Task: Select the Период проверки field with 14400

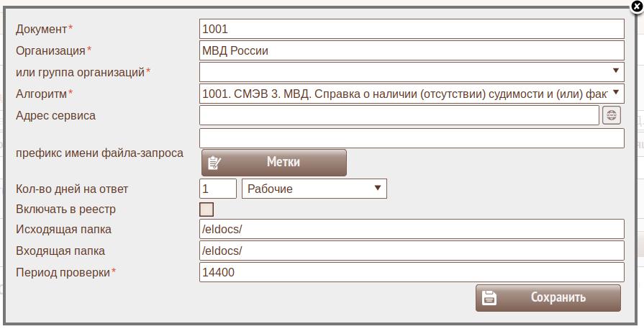Action: click(x=412, y=272)
